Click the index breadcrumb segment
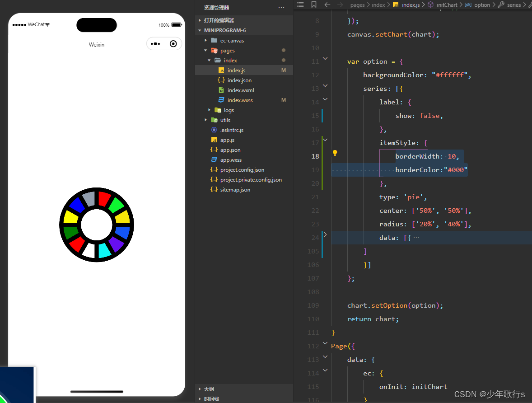Screen dimensions: 532x403 click(378, 5)
